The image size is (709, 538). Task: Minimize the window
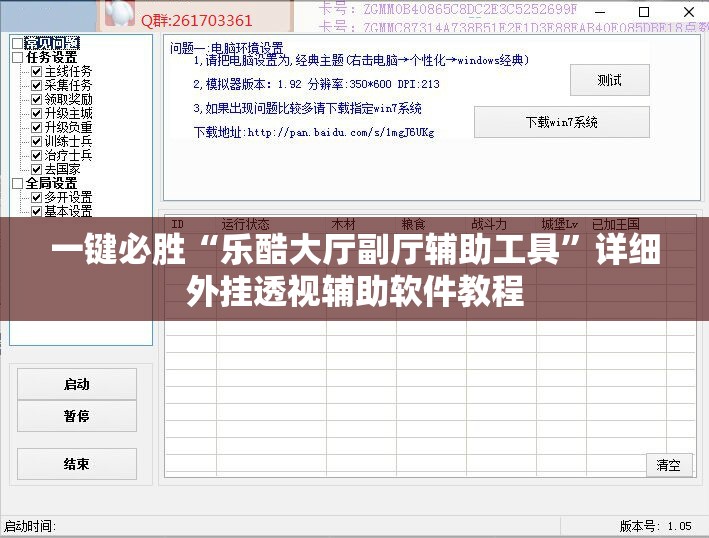(600, 12)
